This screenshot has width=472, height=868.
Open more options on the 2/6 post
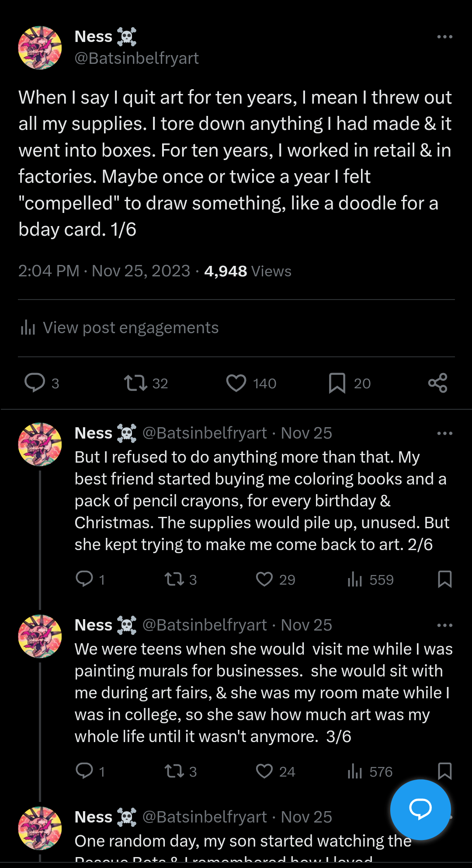coord(444,433)
